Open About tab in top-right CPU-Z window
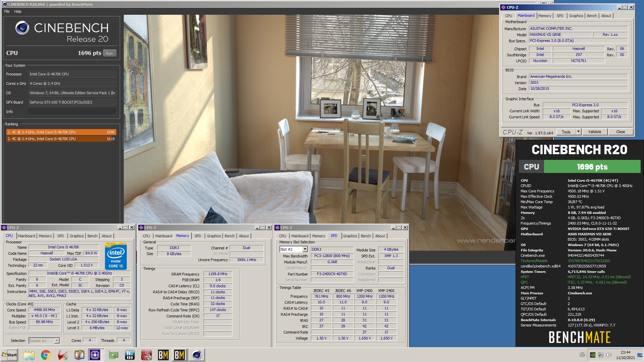644x362 pixels. click(x=606, y=16)
